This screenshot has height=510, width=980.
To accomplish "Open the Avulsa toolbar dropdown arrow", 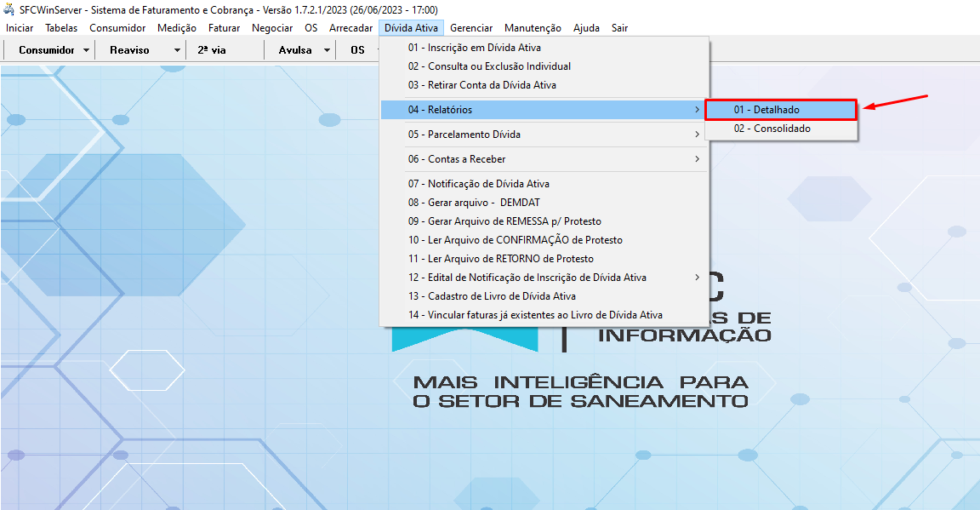I will [x=327, y=50].
